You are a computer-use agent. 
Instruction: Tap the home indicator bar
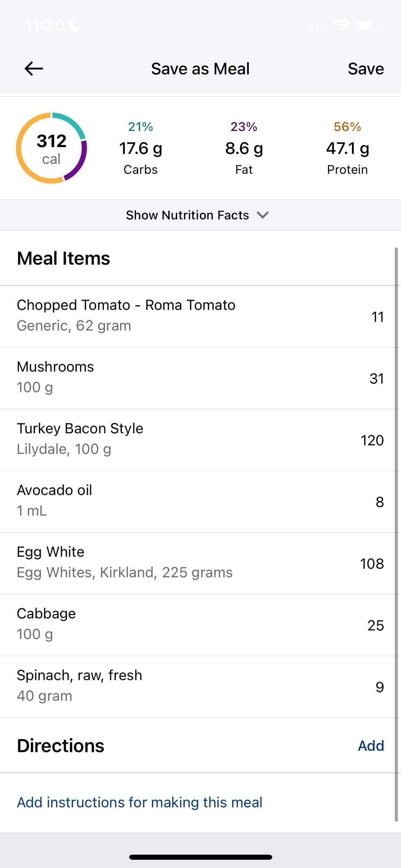coord(200,857)
